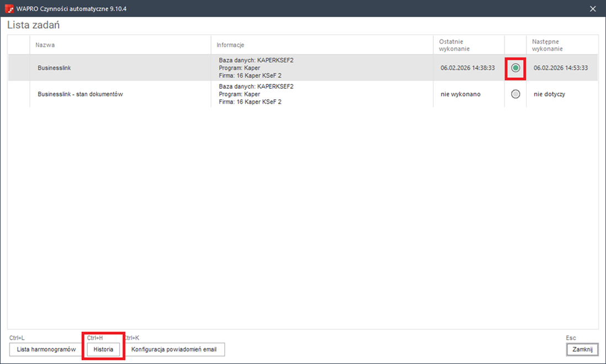Open the Lista harmonogramów schedule list
606x364 pixels.
point(46,350)
